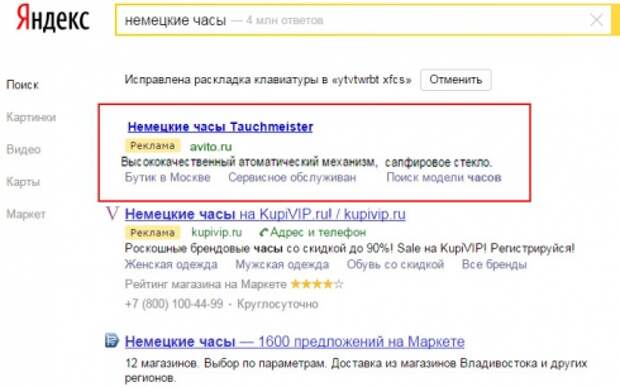This screenshot has height=387, width=620.
Task: Open the Обувь со скидкой sitelink
Action: [x=395, y=264]
